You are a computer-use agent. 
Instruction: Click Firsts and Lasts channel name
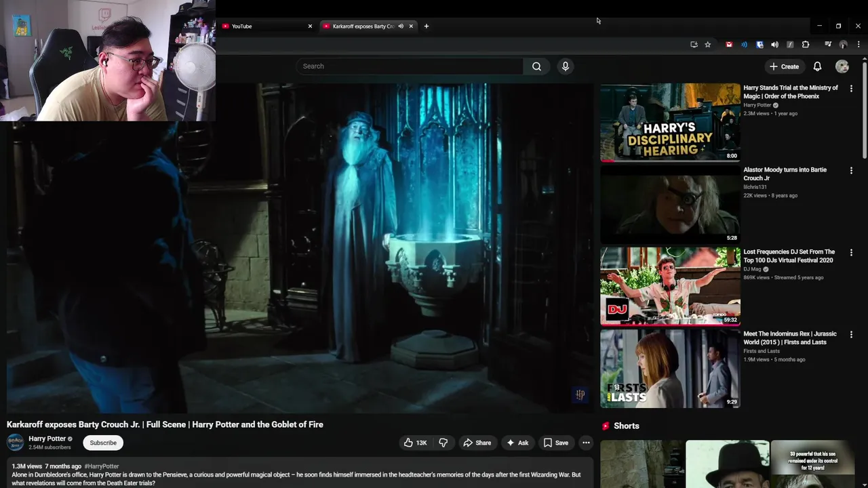point(762,351)
